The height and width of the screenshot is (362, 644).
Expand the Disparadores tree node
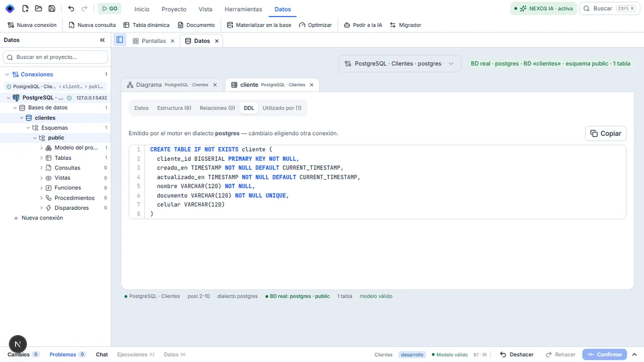pyautogui.click(x=41, y=208)
